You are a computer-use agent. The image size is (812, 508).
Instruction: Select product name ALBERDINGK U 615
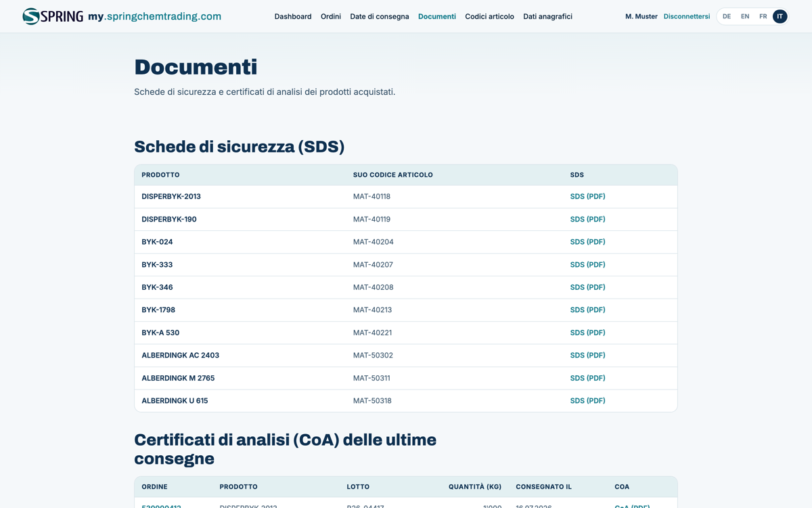point(175,400)
